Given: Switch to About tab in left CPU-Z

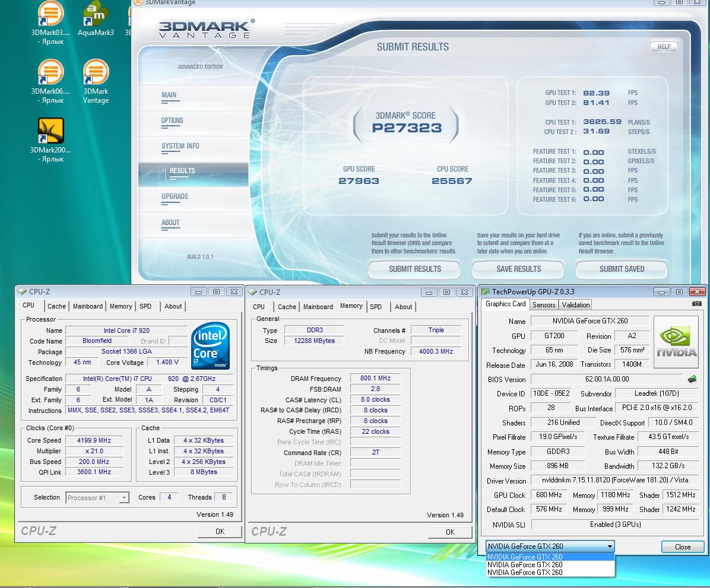Looking at the screenshot, I should [173, 306].
